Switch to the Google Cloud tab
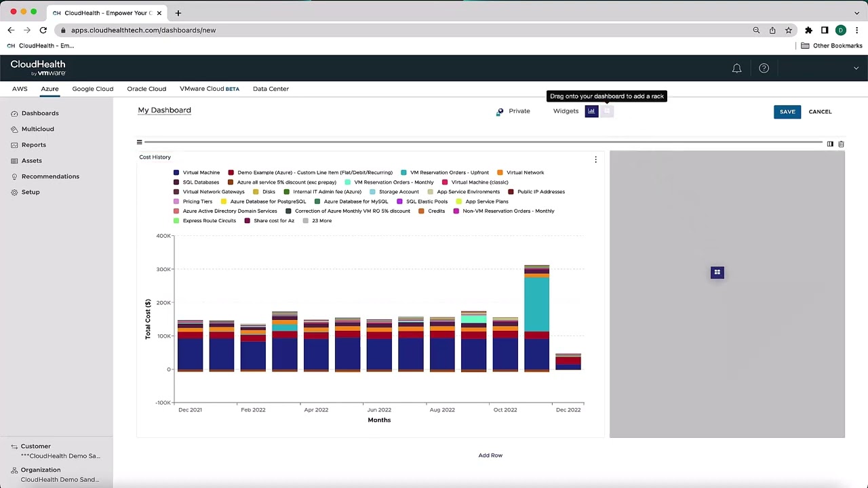The height and width of the screenshot is (488, 868). [93, 89]
